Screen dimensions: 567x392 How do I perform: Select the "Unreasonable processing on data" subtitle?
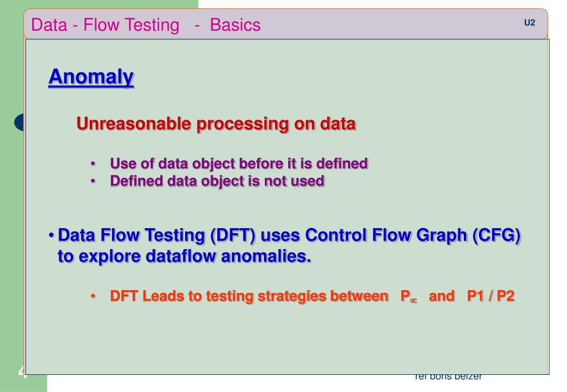coord(216,123)
